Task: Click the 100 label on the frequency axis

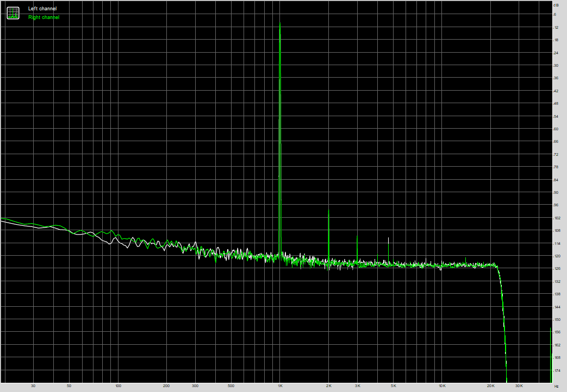Action: tap(118, 386)
